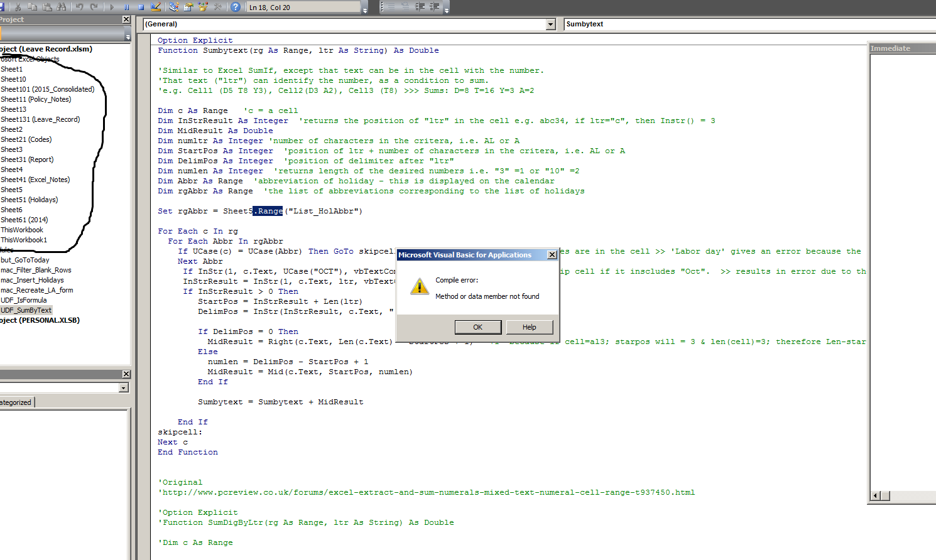The image size is (936, 560).
Task: Outdent selection using the Outdent toolbar icon
Action: pos(434,7)
